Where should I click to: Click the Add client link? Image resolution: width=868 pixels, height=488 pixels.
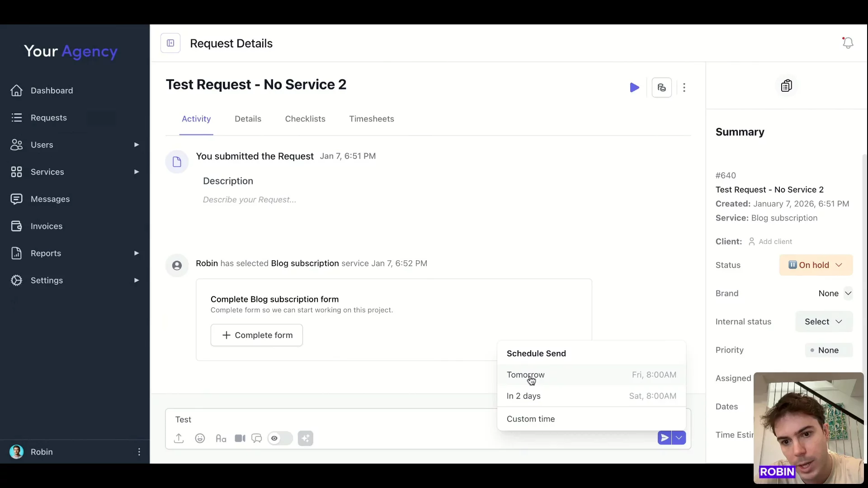coord(775,242)
